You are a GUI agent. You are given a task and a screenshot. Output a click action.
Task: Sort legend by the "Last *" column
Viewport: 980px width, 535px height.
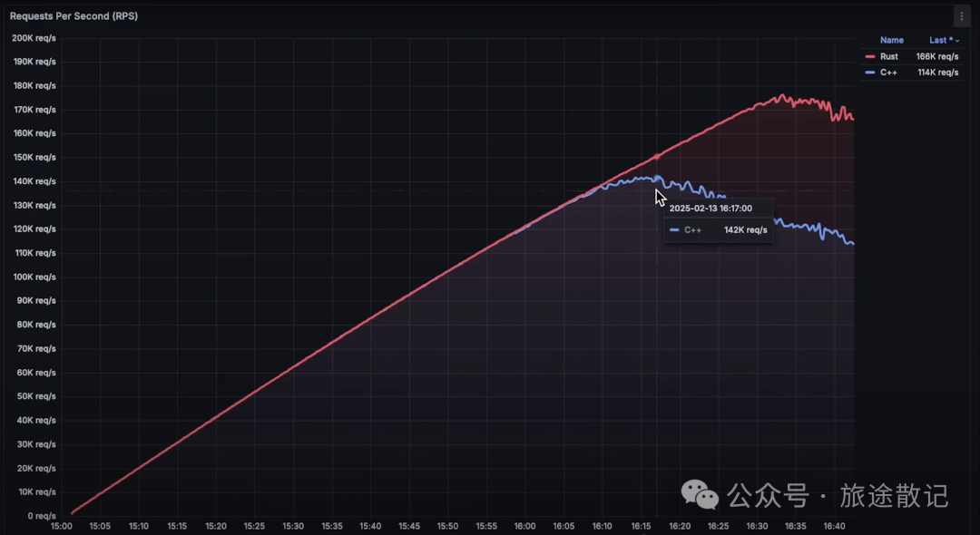(x=944, y=40)
